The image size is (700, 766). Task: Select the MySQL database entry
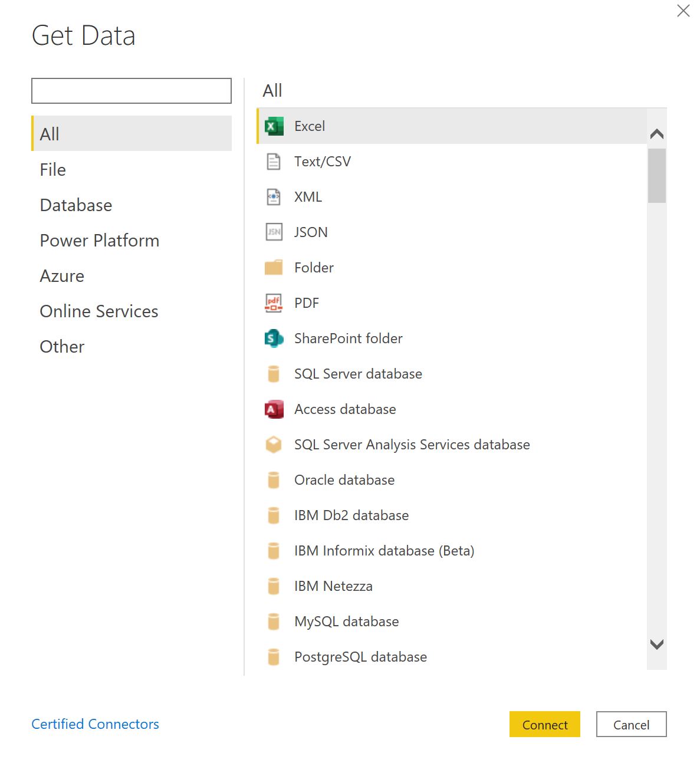click(346, 621)
